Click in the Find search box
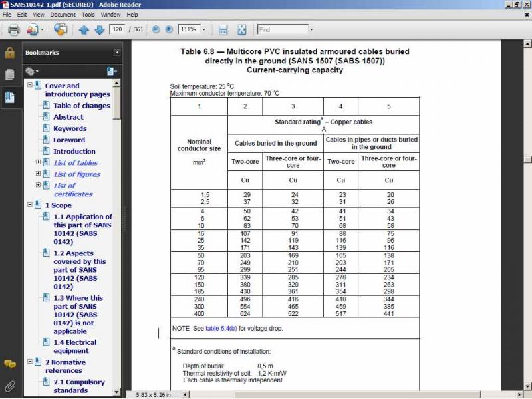The height and width of the screenshot is (399, 532). pos(282,30)
